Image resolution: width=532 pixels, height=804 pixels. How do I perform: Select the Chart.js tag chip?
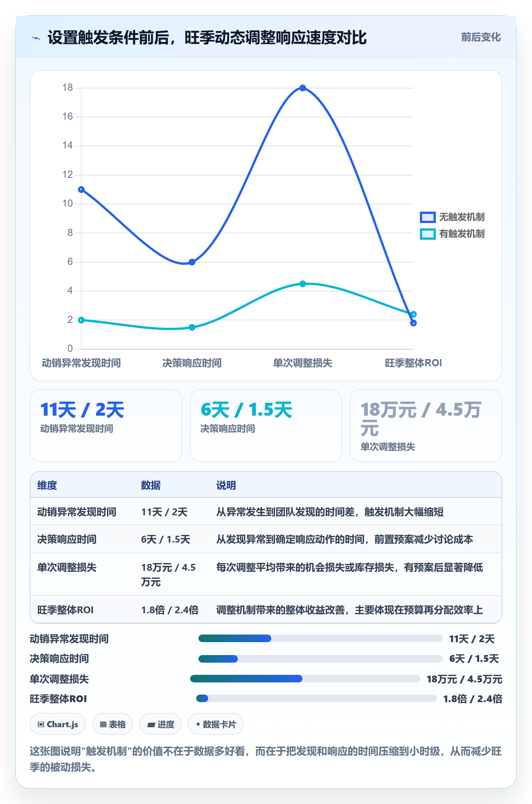(x=58, y=724)
